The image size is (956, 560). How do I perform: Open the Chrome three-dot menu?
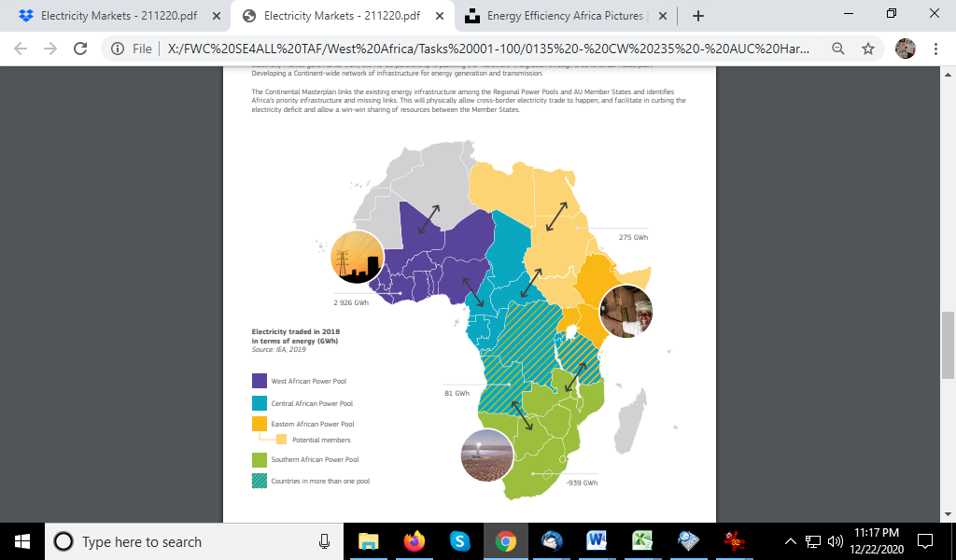[935, 49]
